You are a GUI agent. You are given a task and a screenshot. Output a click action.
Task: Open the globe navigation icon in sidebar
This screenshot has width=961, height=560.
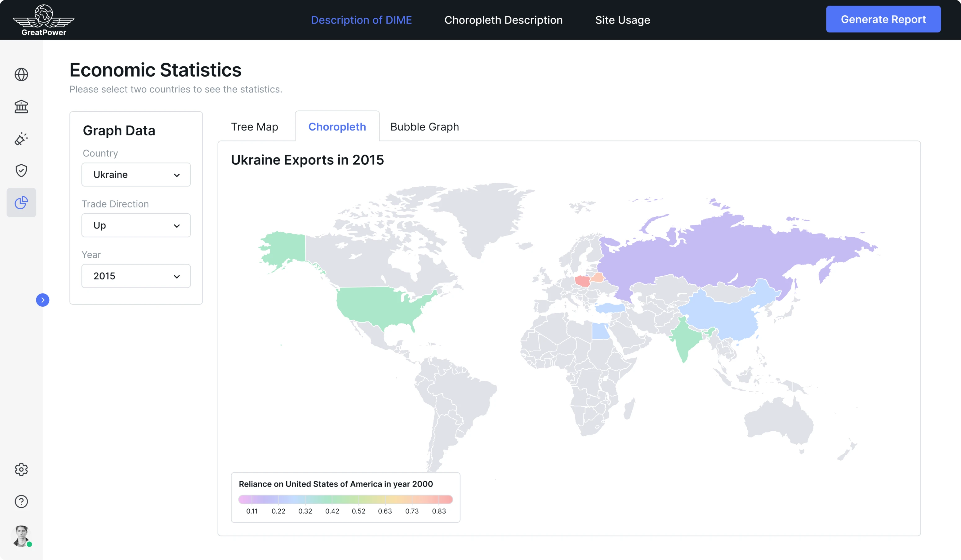pyautogui.click(x=21, y=75)
